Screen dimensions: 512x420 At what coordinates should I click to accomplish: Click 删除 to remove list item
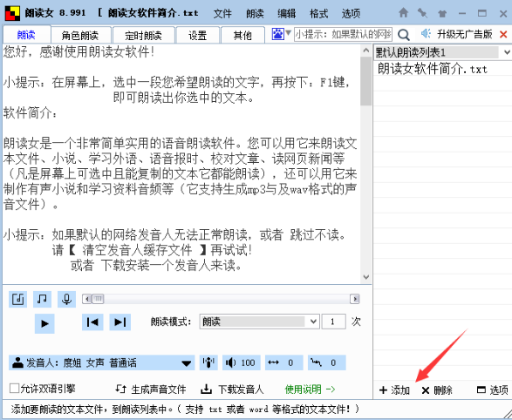pyautogui.click(x=437, y=390)
